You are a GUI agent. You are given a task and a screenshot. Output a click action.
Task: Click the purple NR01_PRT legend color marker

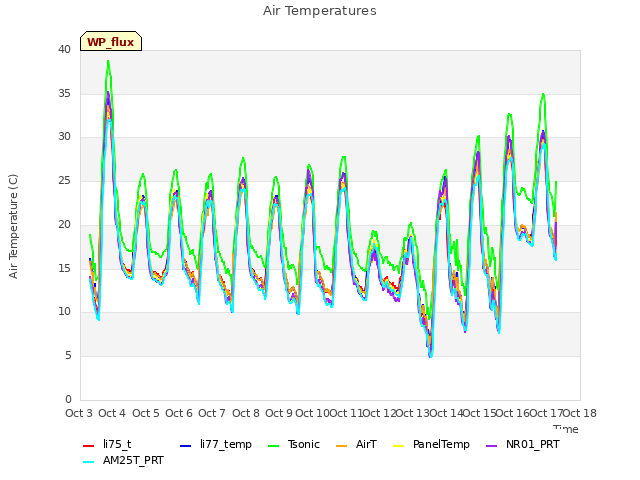491,445
